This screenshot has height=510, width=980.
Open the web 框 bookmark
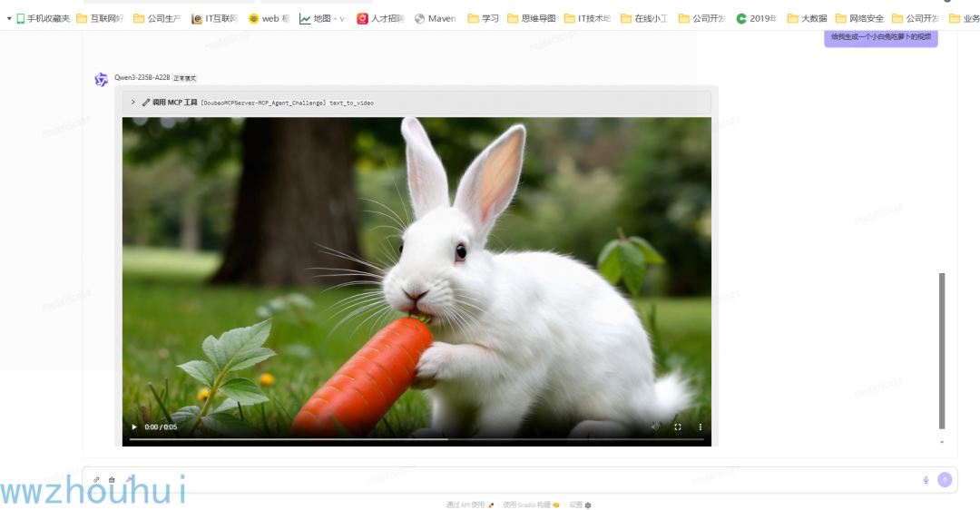click(269, 19)
